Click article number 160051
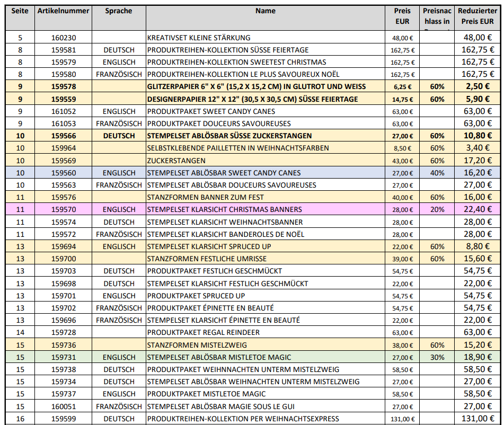The width and height of the screenshot is (504, 425). pyautogui.click(x=63, y=406)
